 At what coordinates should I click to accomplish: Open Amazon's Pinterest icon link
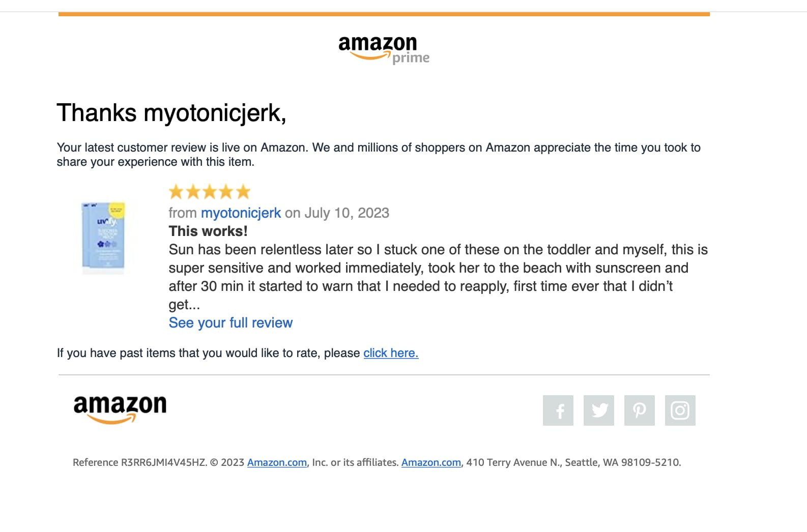640,410
